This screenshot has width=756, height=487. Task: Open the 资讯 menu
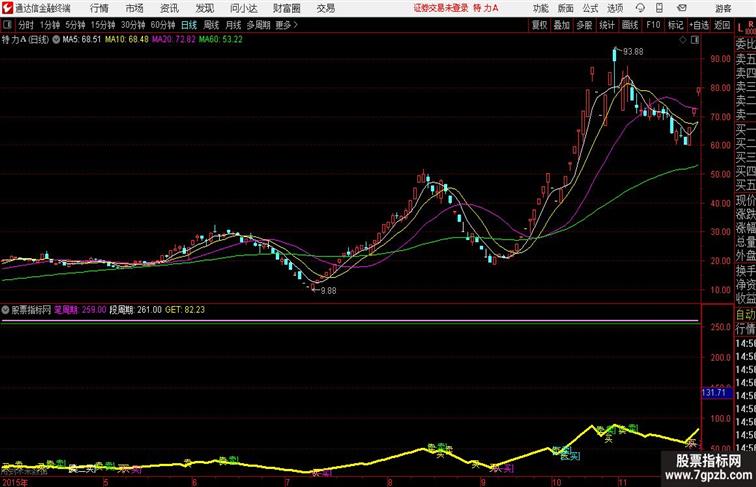click(169, 8)
